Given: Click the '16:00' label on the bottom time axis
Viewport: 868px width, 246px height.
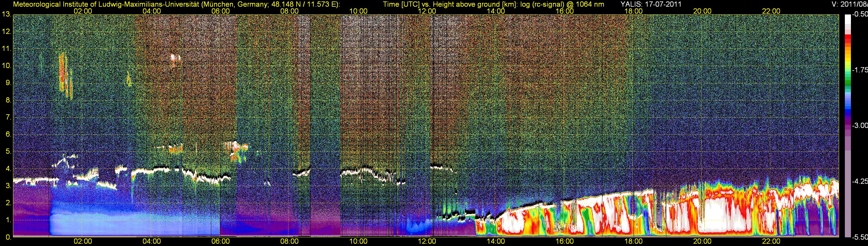Looking at the screenshot, I should coord(565,242).
